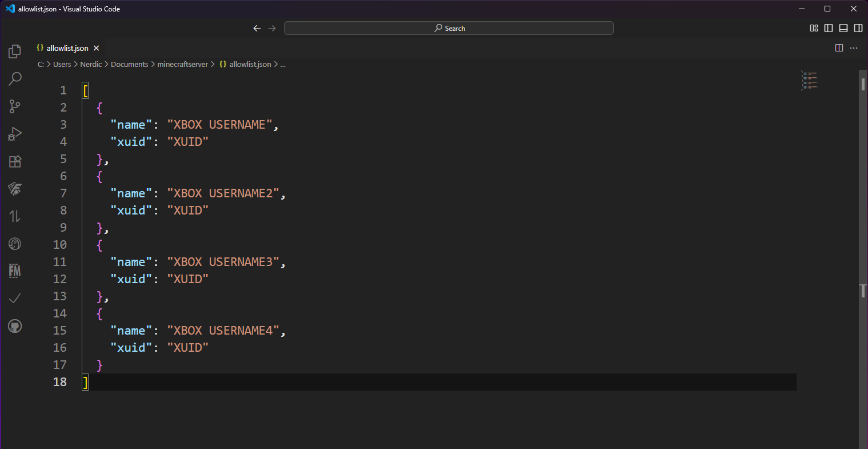This screenshot has height=449, width=868.
Task: Click the checkmark icon in activity bar
Action: [x=15, y=299]
